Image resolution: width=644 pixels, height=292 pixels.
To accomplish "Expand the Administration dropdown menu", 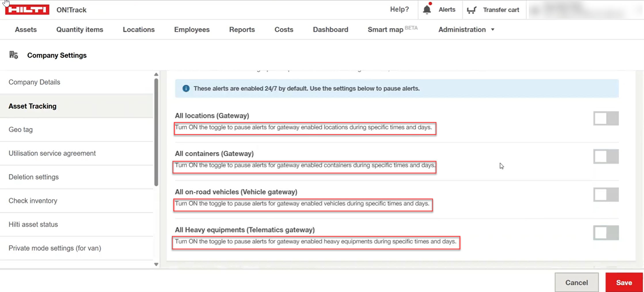I will 466,30.
